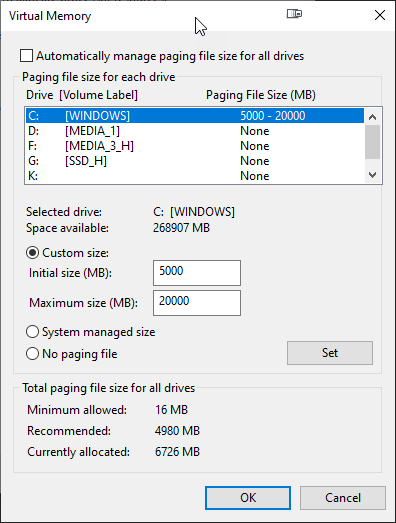Select drive D: [MEDIA_1] in list
The width and height of the screenshot is (396, 523).
[x=195, y=131]
